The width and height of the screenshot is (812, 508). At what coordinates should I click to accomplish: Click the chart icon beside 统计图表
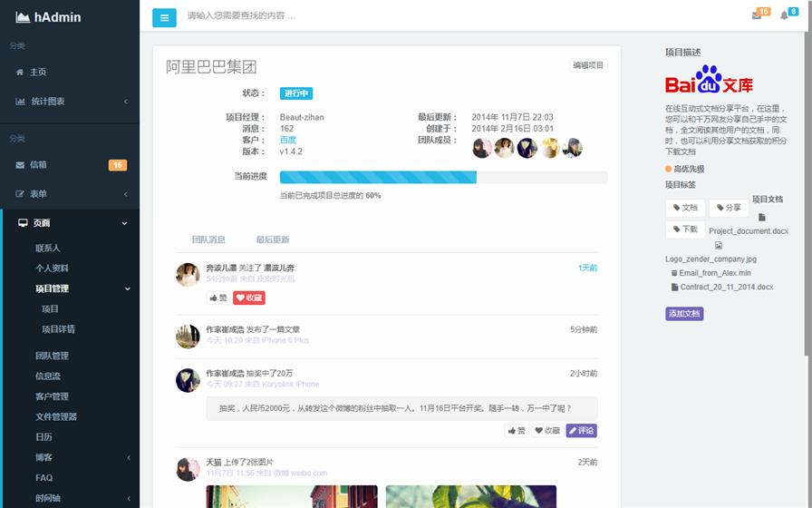[x=20, y=101]
